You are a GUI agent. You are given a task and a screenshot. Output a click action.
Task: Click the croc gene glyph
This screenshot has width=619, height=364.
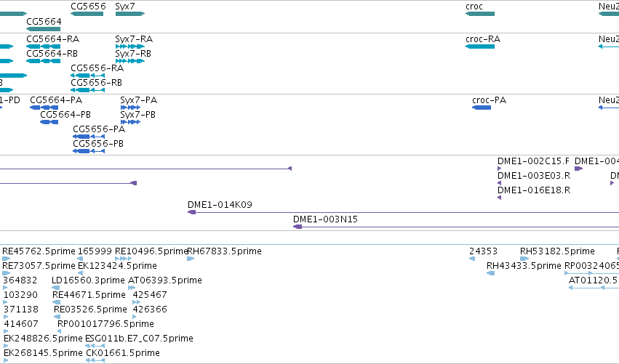point(480,14)
